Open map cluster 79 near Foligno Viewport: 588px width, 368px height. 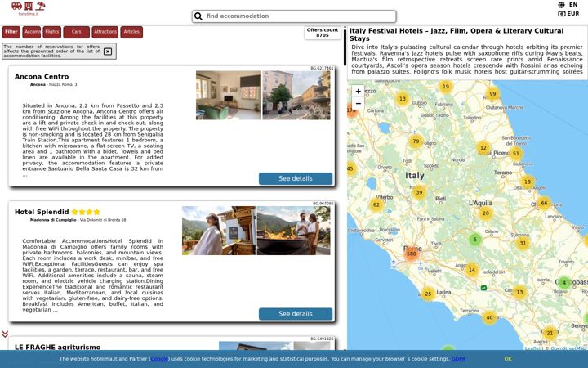point(416,141)
